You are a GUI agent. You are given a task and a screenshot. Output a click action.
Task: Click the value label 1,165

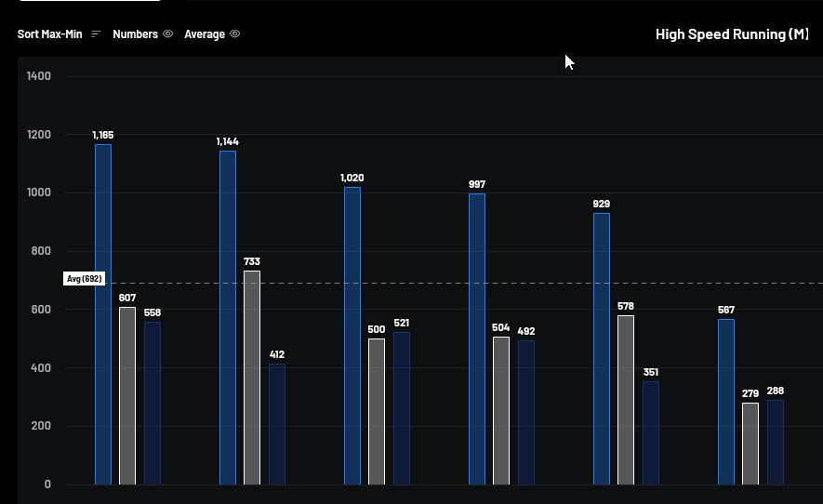[x=103, y=135]
